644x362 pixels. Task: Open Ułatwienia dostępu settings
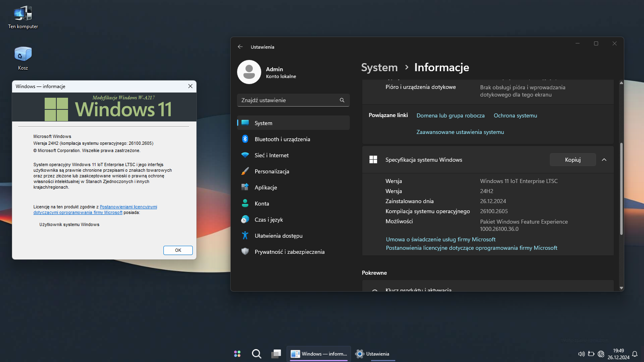278,236
